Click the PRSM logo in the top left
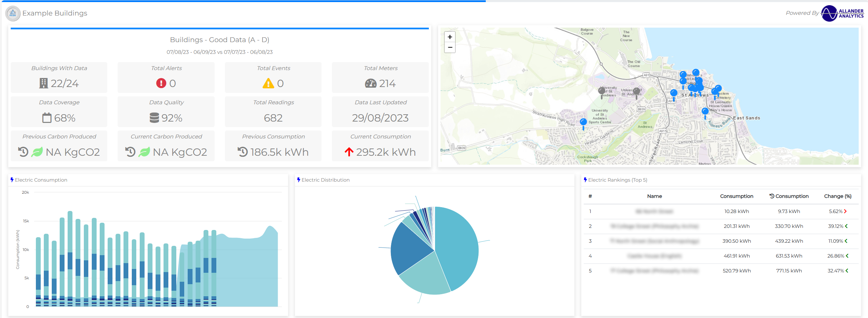868x318 pixels. coord(13,13)
